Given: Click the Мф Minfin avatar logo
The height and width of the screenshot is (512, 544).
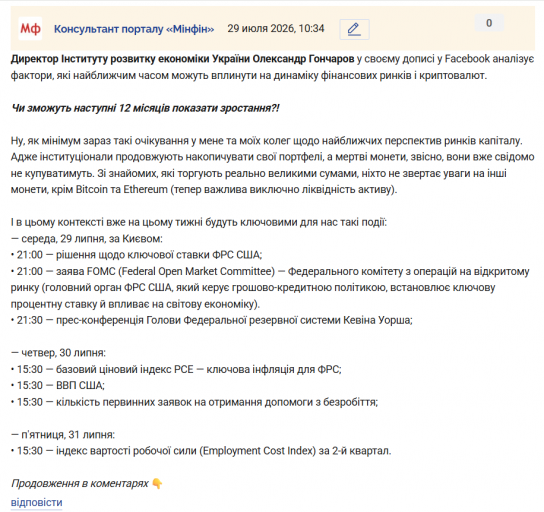Looking at the screenshot, I should click(x=30, y=28).
